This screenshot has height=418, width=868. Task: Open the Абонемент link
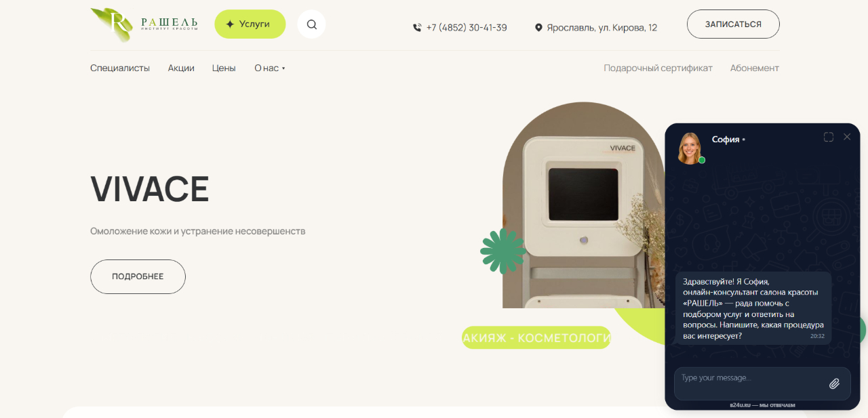(x=755, y=68)
